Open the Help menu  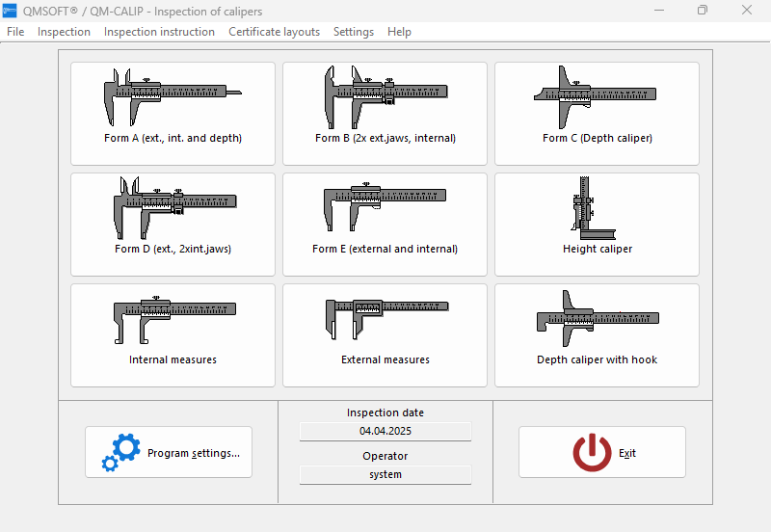(399, 32)
